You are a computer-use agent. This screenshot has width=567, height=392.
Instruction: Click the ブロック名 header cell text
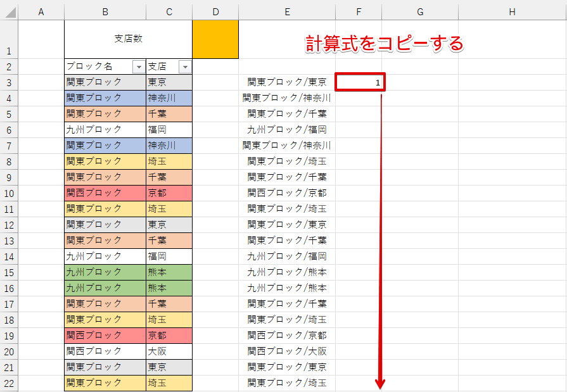pos(89,66)
